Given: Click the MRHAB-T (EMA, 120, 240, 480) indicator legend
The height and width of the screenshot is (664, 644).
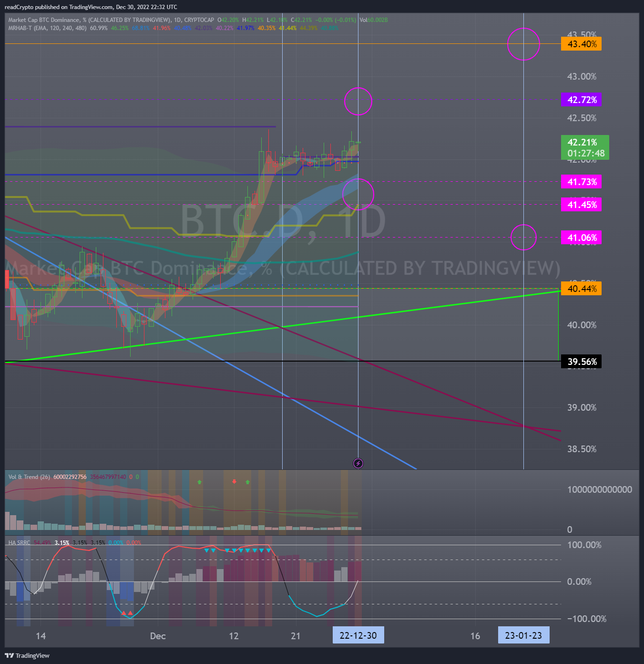Looking at the screenshot, I should pyautogui.click(x=48, y=28).
